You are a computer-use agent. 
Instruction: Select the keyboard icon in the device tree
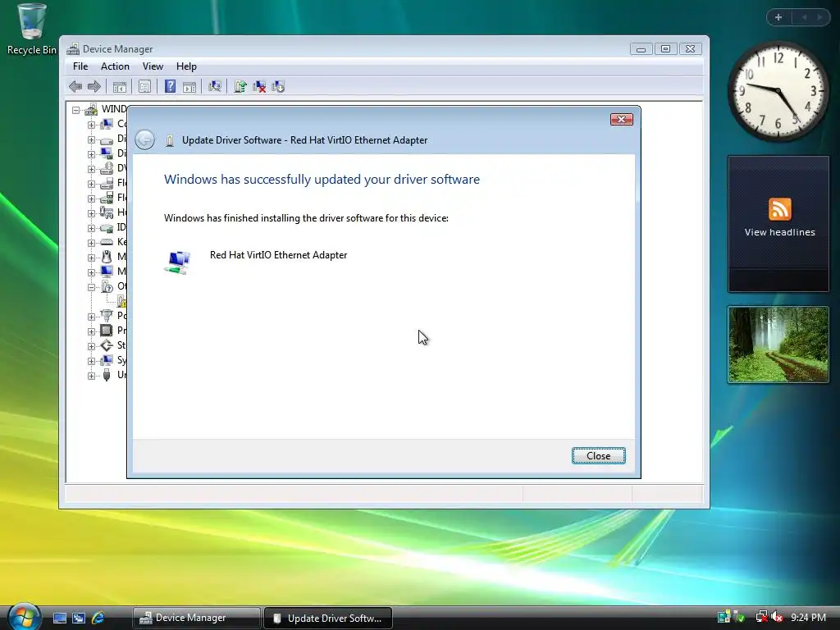coord(107,242)
